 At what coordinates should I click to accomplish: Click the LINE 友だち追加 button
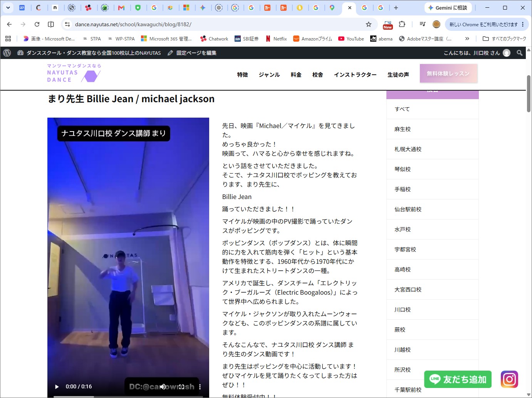(458, 379)
